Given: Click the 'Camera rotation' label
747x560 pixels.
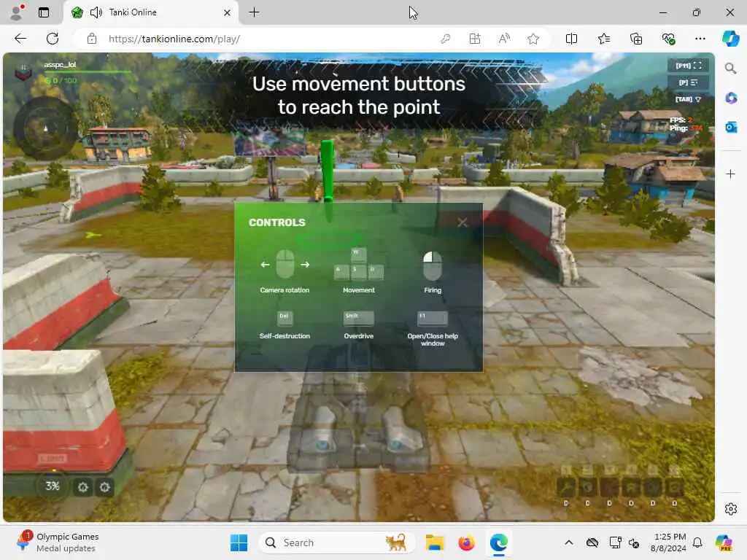Looking at the screenshot, I should [x=285, y=290].
